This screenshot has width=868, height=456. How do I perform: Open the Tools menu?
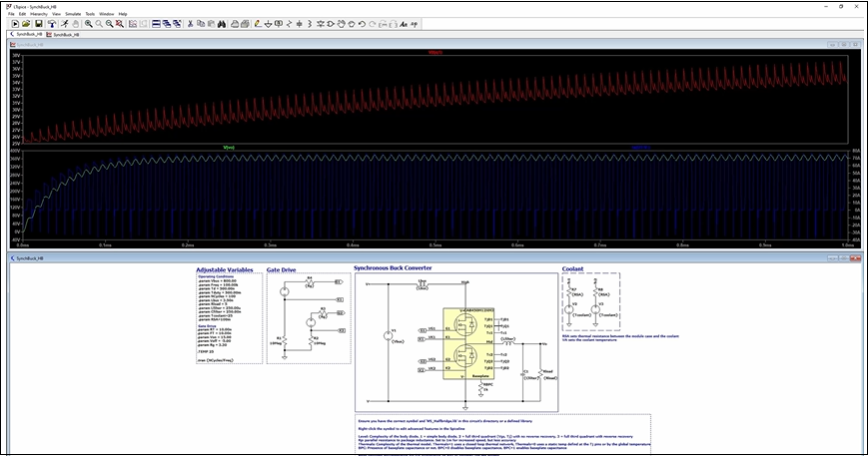pos(90,14)
